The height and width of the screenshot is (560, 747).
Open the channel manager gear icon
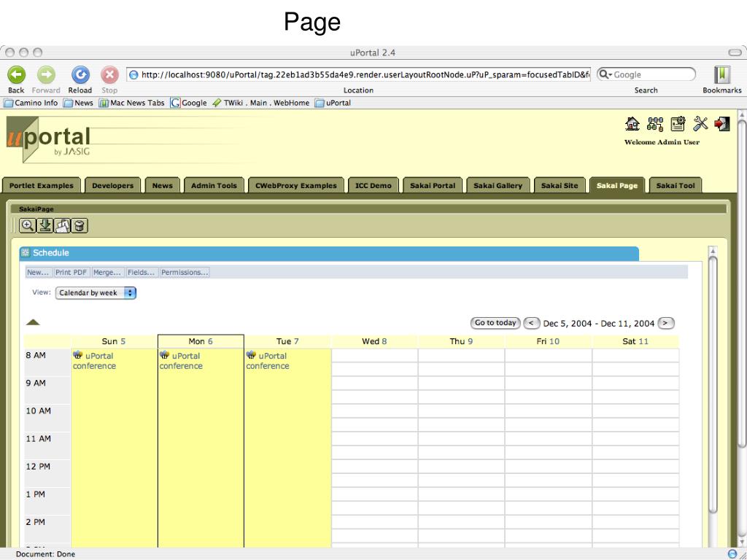coord(678,124)
